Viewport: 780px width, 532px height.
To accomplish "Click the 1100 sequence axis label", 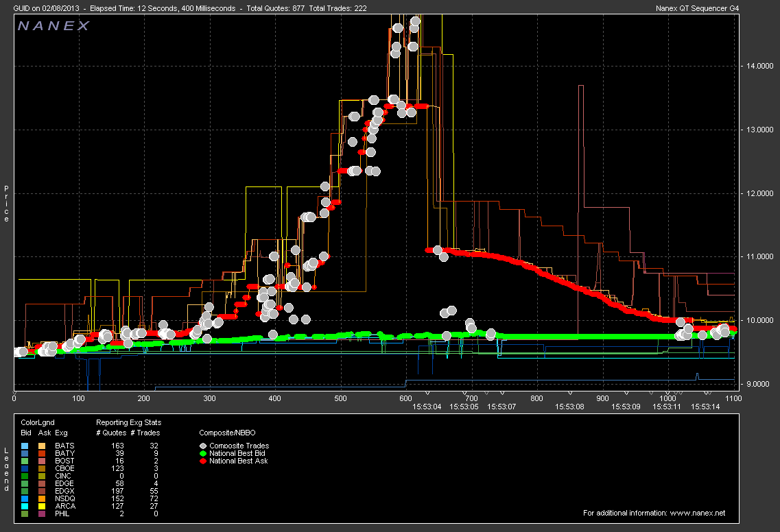I will [x=733, y=398].
